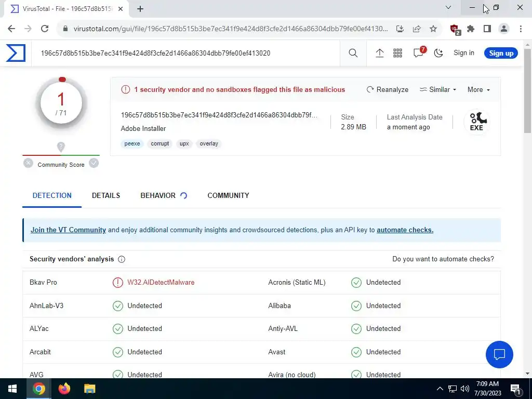Expand the More dropdown
This screenshot has height=399, width=532.
478,89
